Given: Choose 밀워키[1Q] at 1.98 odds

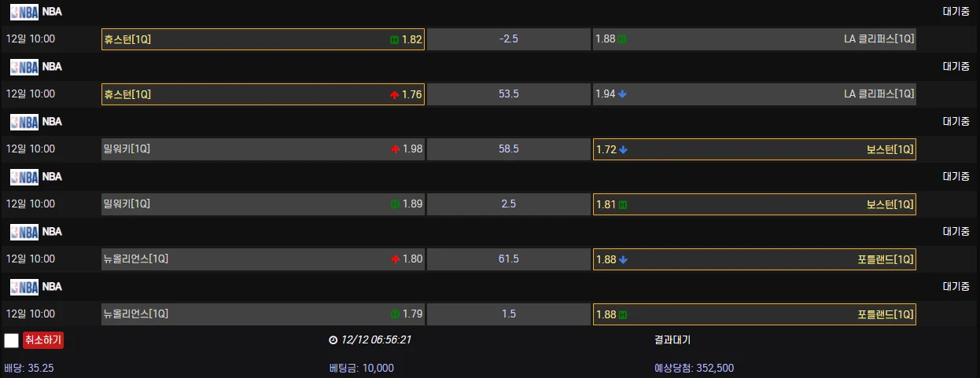Looking at the screenshot, I should point(263,149).
